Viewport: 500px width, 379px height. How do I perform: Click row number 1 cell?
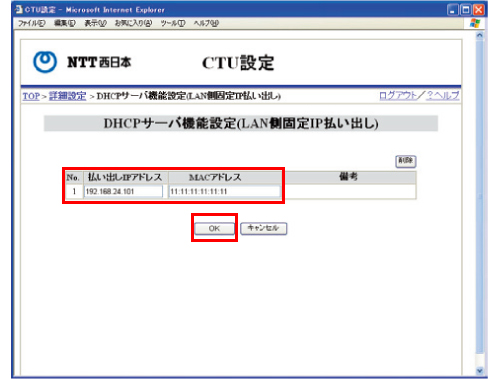(74, 192)
